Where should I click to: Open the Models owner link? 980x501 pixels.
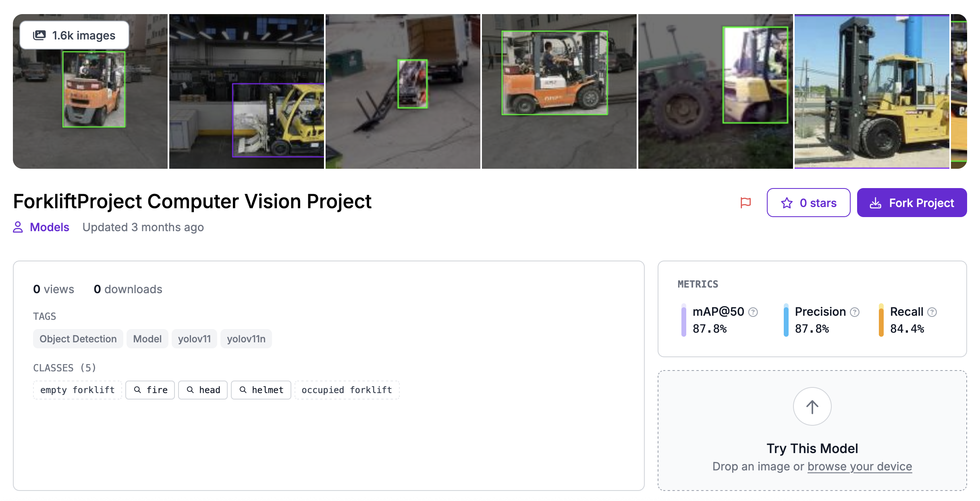tap(50, 227)
